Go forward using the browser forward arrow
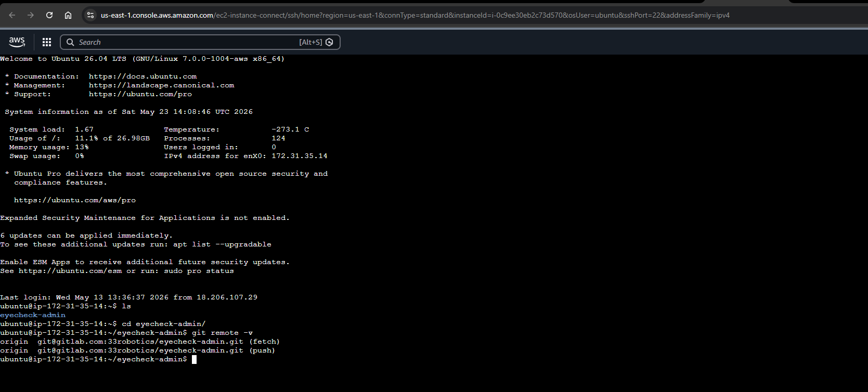 (x=31, y=15)
